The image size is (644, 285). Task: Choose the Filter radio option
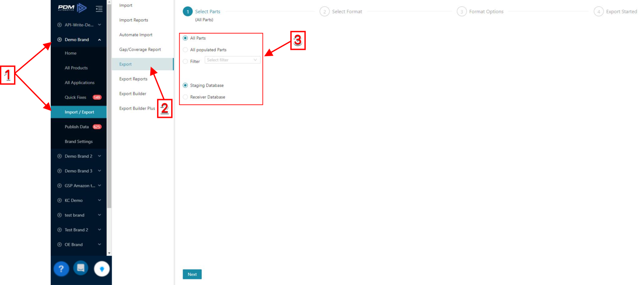coord(185,61)
